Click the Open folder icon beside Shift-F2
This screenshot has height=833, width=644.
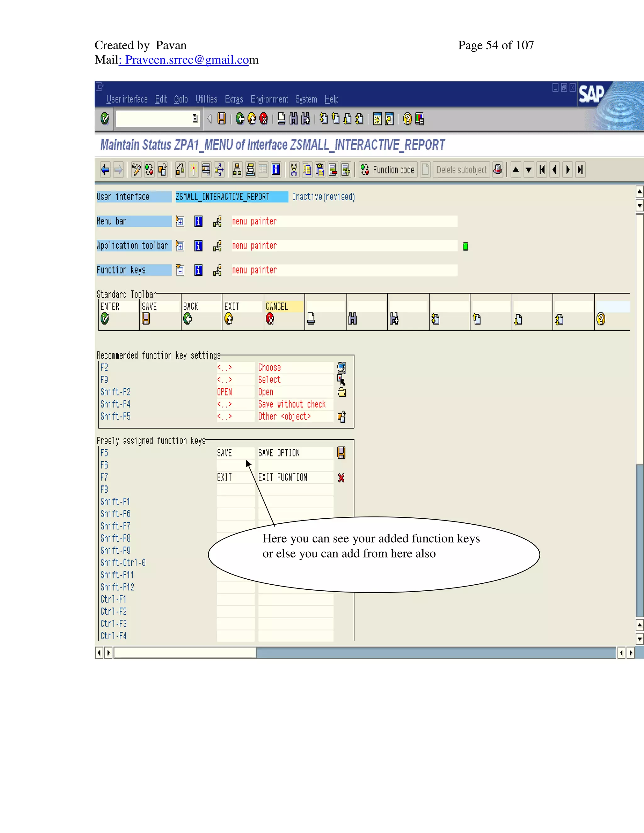[342, 392]
